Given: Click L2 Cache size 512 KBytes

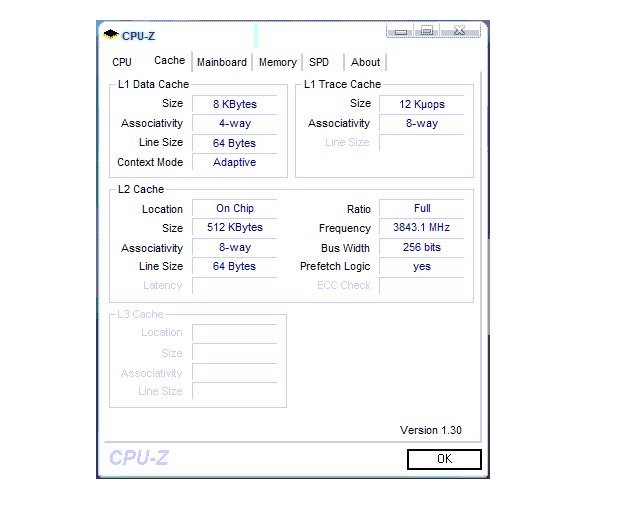Looking at the screenshot, I should (x=235, y=227).
